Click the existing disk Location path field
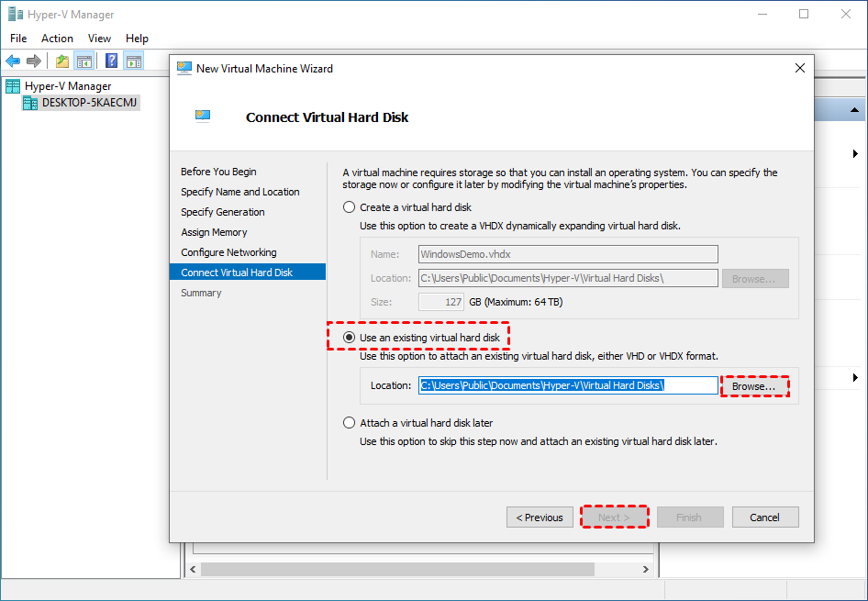 [x=568, y=385]
